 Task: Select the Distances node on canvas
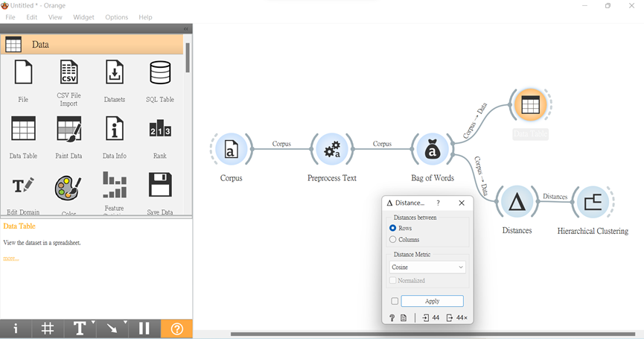(517, 202)
